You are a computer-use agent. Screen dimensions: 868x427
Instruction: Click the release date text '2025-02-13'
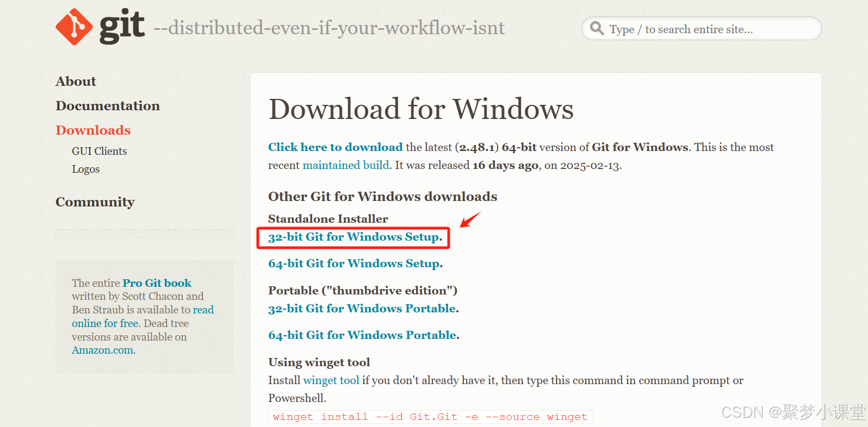click(x=589, y=166)
